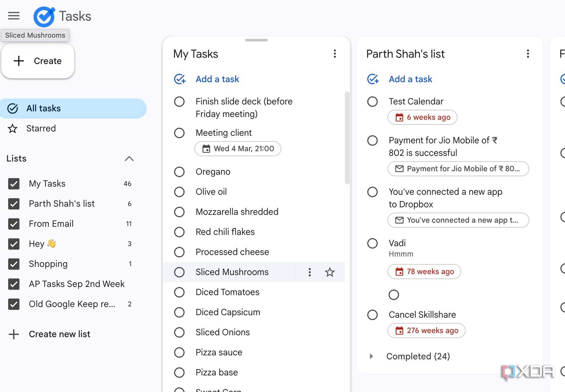Mark Cancel Skillshare task complete
This screenshot has width=565, height=392.
coord(372,315)
